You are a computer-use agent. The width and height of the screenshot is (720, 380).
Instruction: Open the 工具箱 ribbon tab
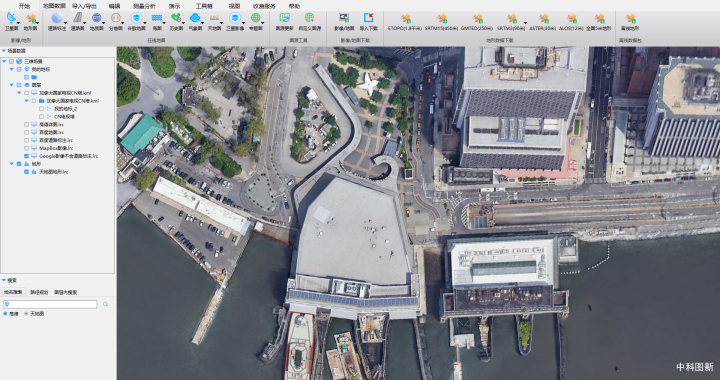[204, 6]
